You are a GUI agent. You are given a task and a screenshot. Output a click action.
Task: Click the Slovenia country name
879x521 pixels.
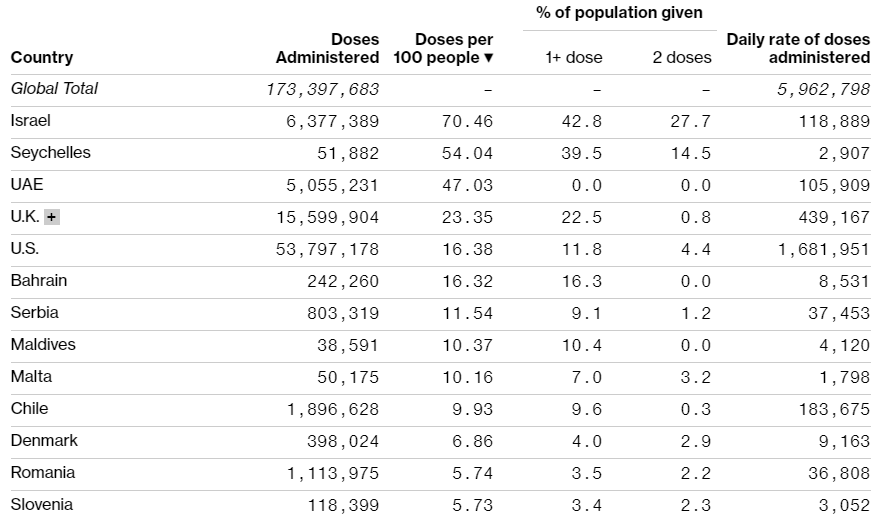[42, 505]
